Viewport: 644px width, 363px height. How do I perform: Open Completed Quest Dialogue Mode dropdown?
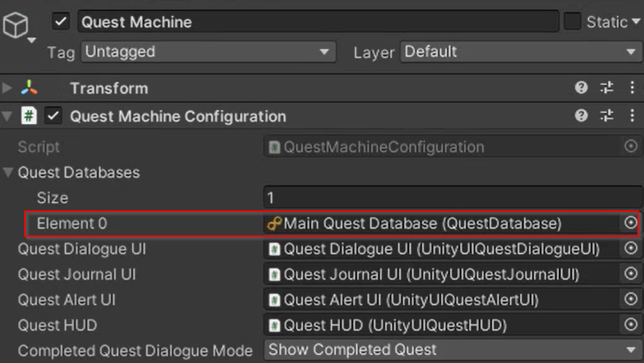(x=453, y=350)
